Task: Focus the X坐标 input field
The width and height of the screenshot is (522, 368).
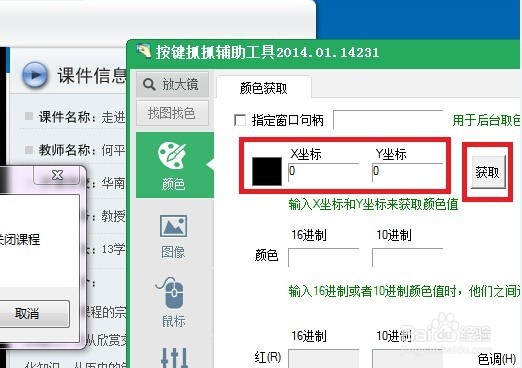Action: click(323, 172)
